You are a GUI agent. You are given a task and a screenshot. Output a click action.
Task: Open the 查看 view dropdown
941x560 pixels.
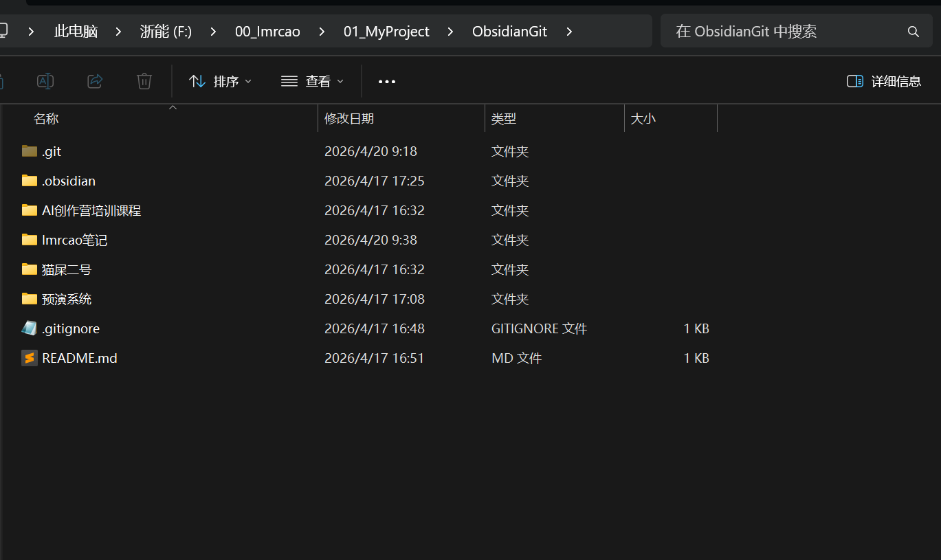tap(312, 81)
